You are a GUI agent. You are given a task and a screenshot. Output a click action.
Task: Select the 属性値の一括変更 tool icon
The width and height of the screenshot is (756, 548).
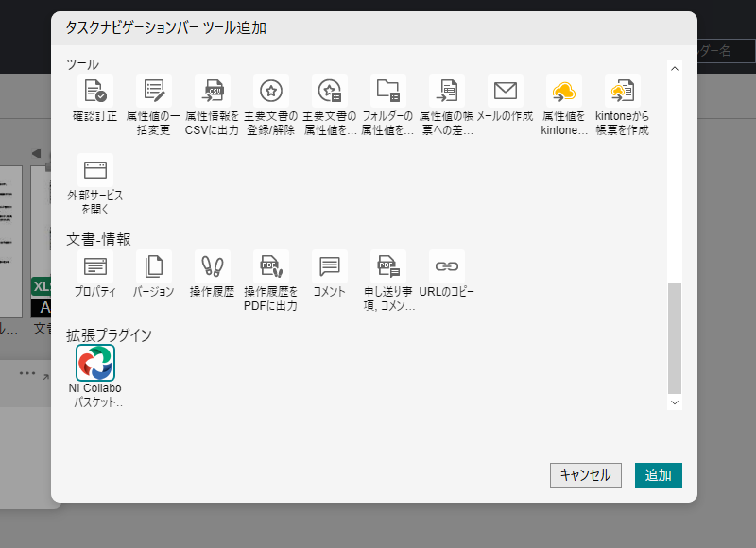tap(154, 91)
